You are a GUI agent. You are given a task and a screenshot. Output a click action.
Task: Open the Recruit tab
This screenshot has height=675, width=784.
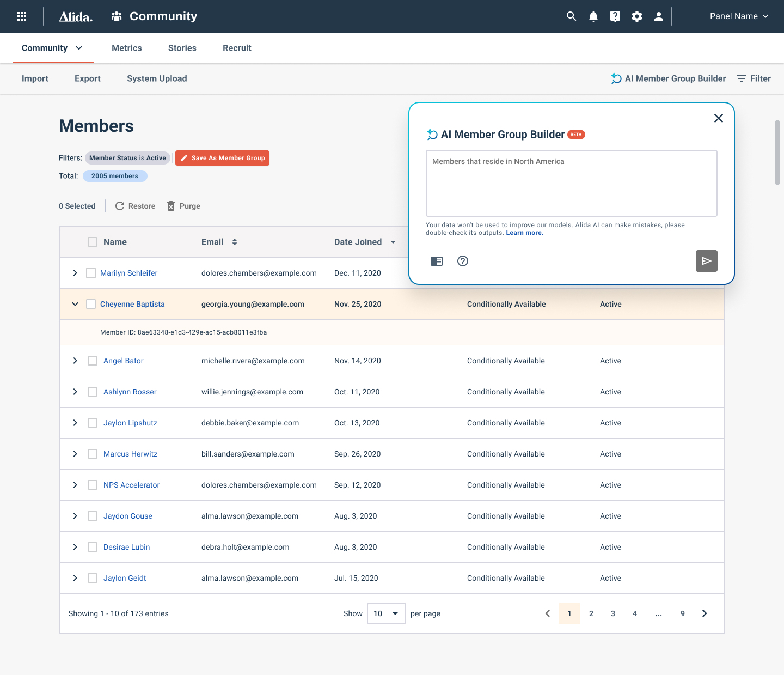[237, 48]
